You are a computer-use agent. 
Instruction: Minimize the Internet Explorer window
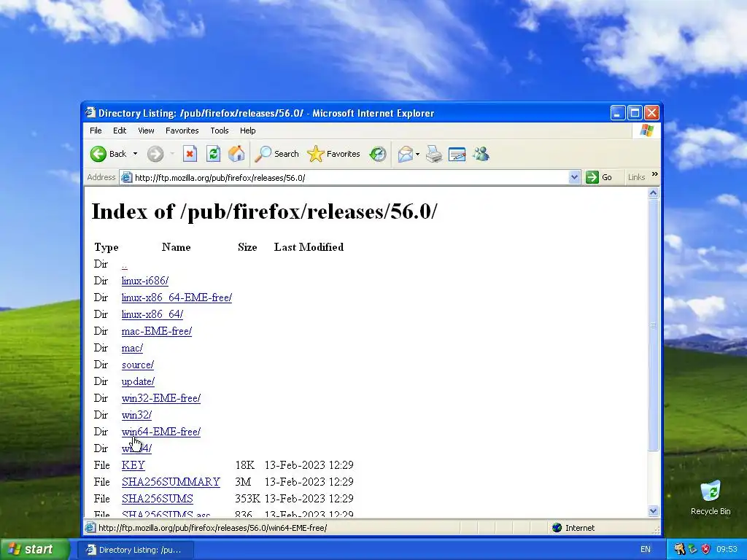pos(617,113)
